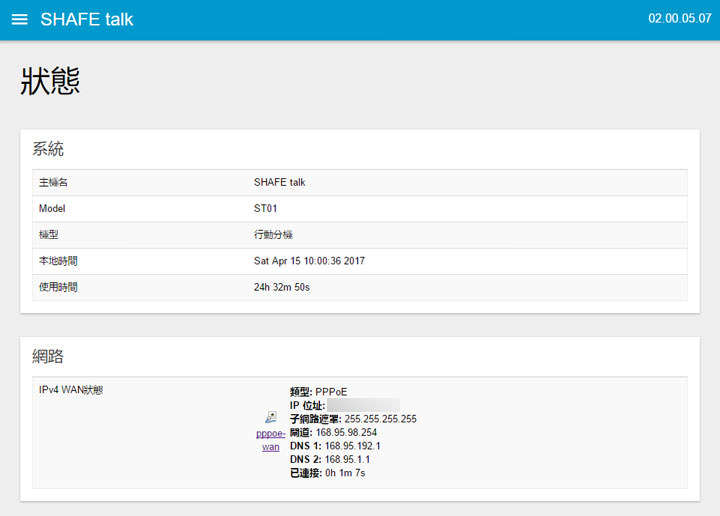This screenshot has height=516, width=720.
Task: Select the 網路 section heading
Action: click(x=48, y=356)
